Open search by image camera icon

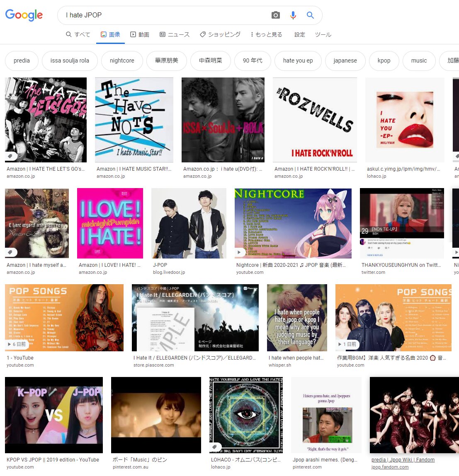[276, 15]
